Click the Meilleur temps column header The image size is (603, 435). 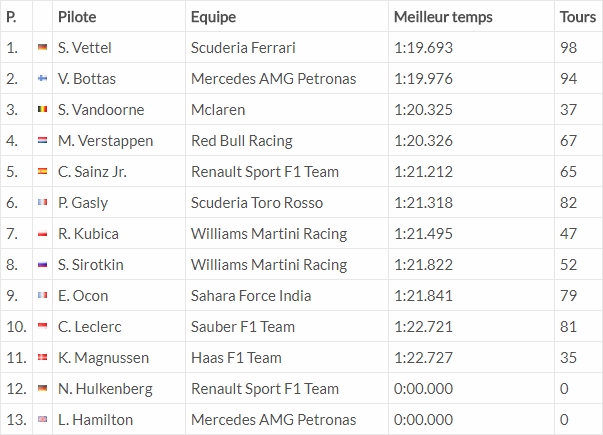[443, 17]
